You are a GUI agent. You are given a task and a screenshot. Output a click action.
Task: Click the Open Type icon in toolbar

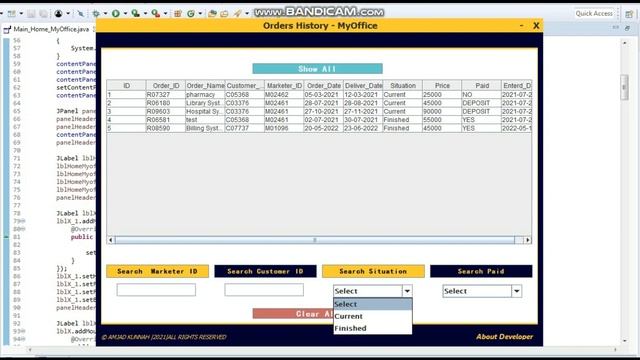pyautogui.click(x=212, y=13)
